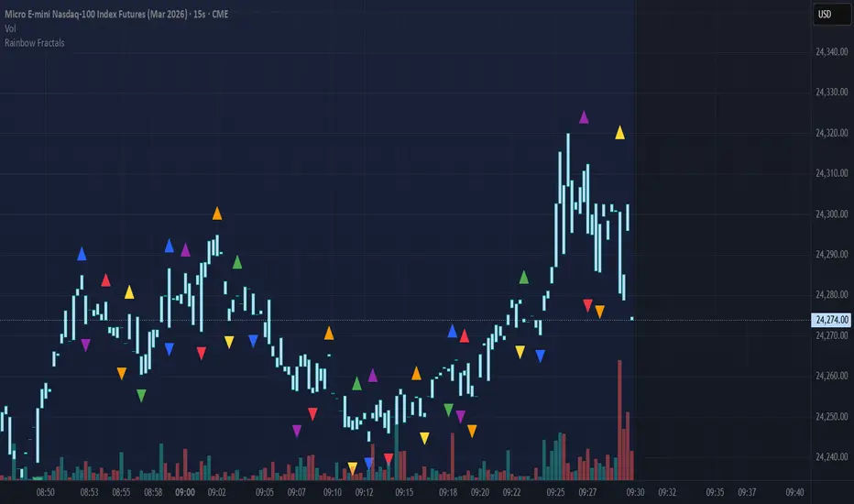854x504 pixels.
Task: Click the leftmost blue up-triangle fractal marker
Action: pyautogui.click(x=82, y=254)
